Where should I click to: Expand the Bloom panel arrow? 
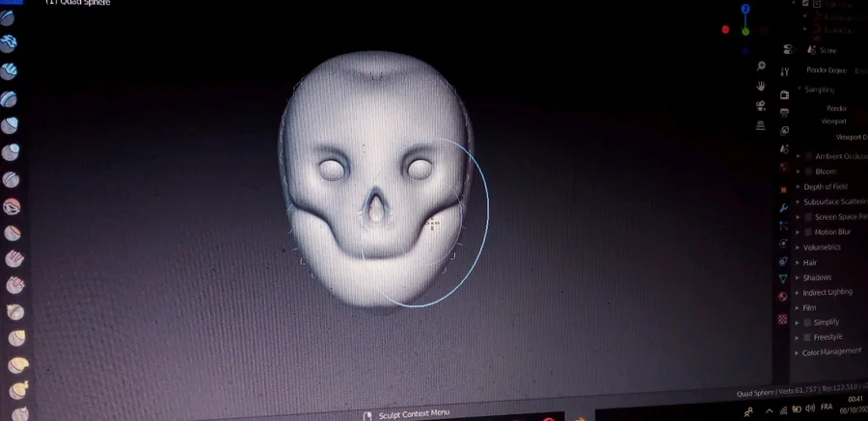pyautogui.click(x=799, y=171)
